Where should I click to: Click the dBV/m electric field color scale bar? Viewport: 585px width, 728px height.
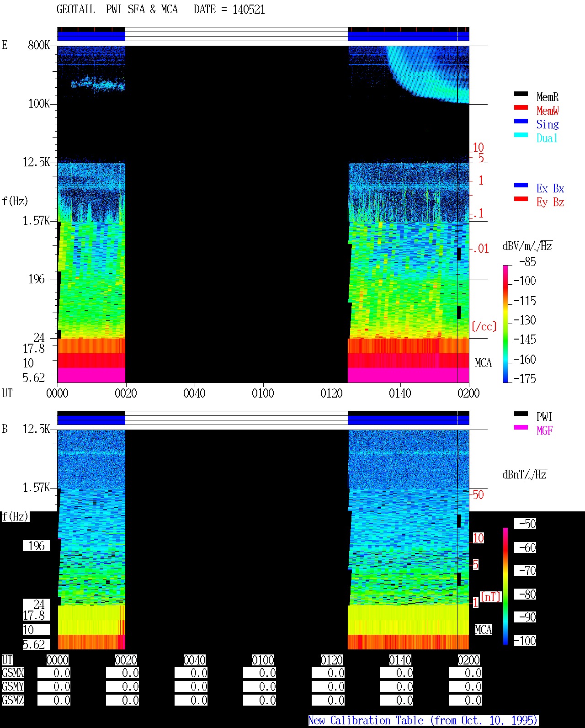(505, 324)
